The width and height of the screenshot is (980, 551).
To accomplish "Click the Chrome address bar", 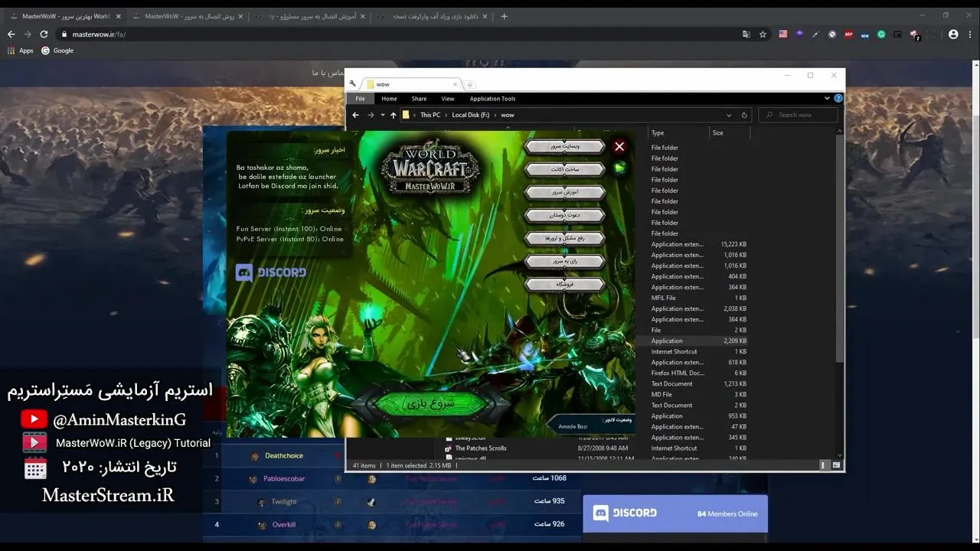I will (x=398, y=34).
